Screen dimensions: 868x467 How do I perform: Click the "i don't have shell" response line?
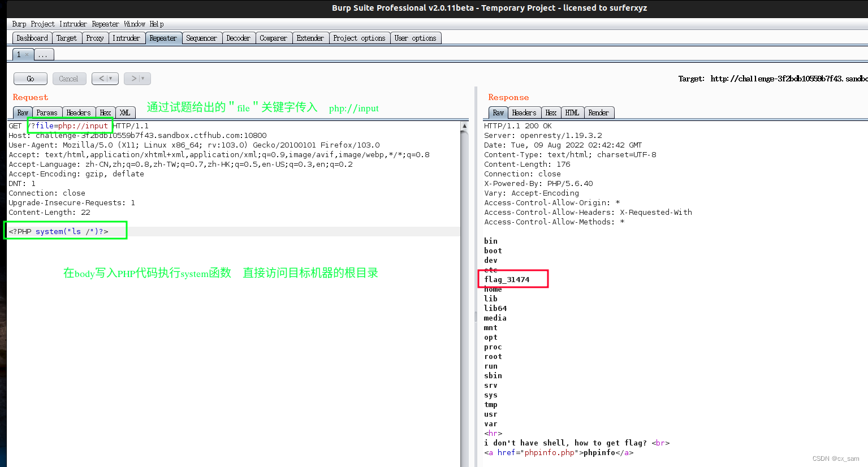tap(577, 443)
